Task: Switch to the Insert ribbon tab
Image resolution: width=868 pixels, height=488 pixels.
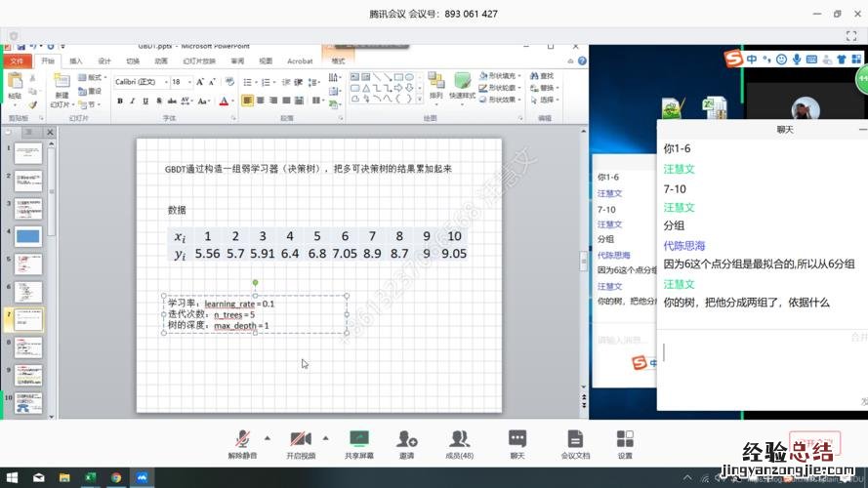Action: point(76,61)
